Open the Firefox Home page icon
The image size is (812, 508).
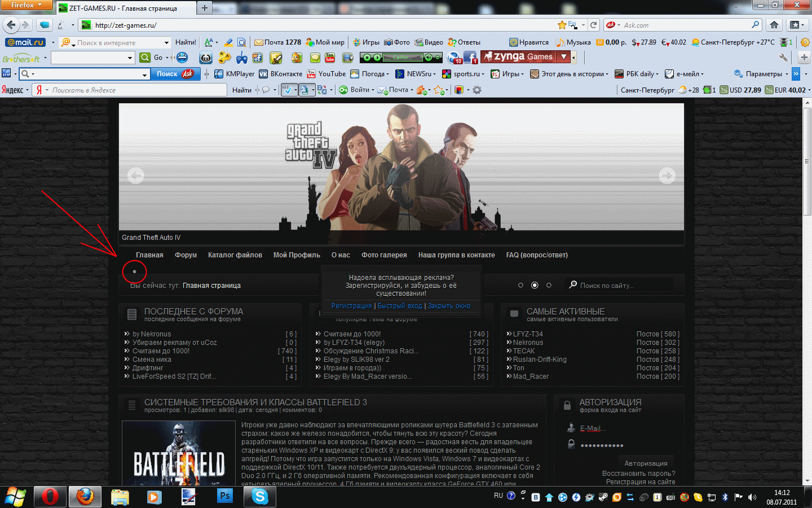(x=774, y=25)
